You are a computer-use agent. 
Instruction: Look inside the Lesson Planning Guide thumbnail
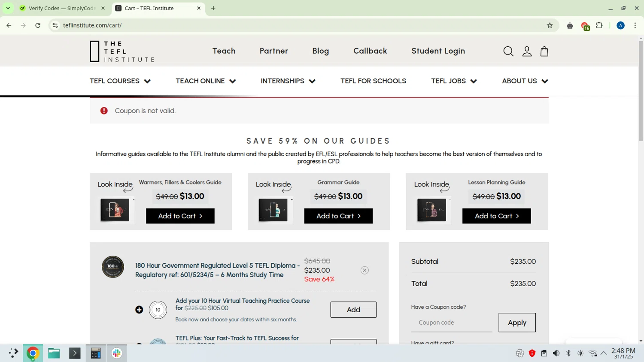pos(431,210)
